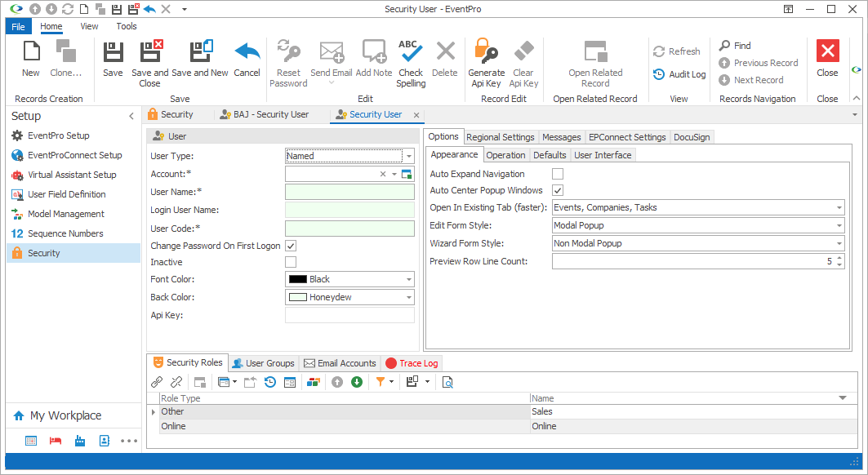Switch to the View ribbon tab
Viewport: 868px width, 475px height.
point(89,26)
